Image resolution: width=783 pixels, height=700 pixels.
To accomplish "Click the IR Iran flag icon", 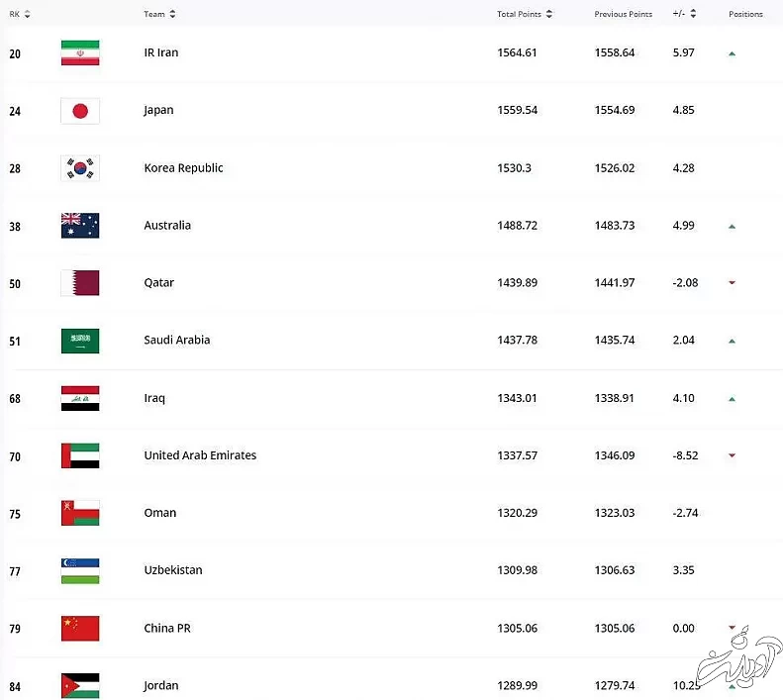I will coord(80,53).
